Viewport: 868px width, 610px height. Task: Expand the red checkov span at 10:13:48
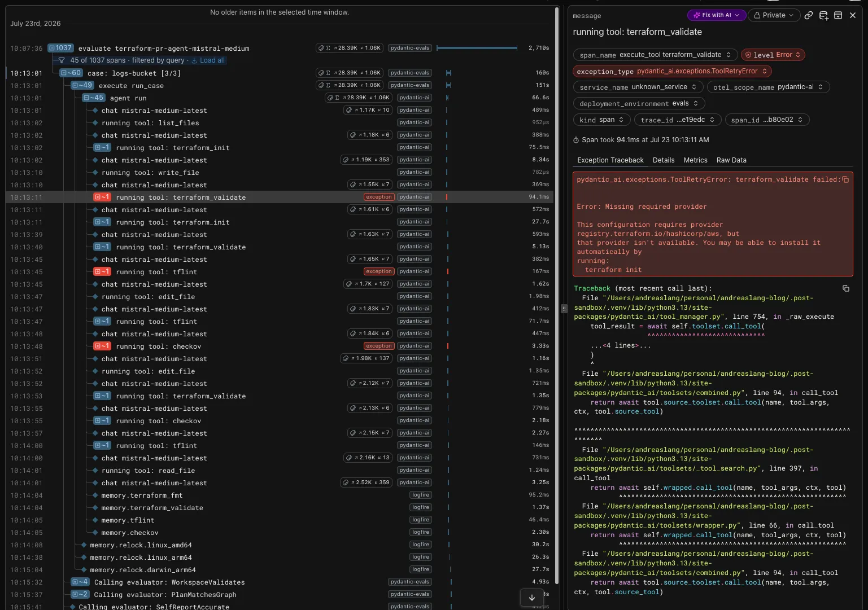pos(102,346)
